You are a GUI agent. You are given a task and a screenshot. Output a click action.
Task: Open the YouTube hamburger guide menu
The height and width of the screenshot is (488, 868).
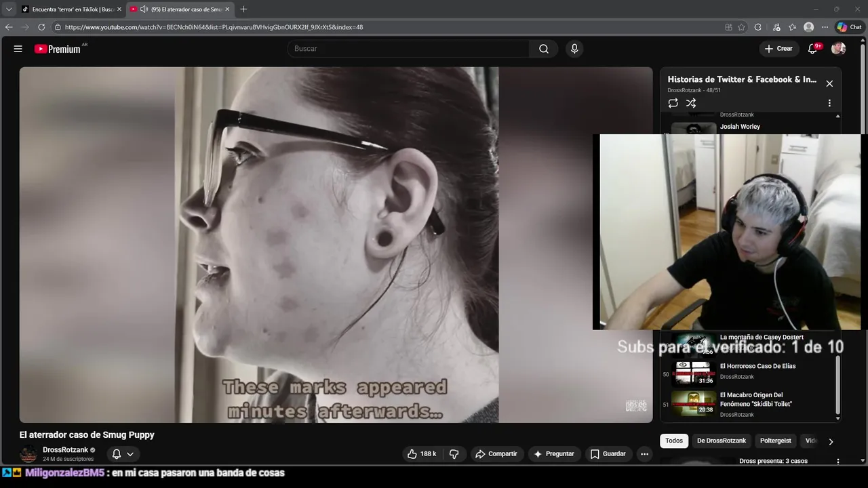click(x=18, y=49)
